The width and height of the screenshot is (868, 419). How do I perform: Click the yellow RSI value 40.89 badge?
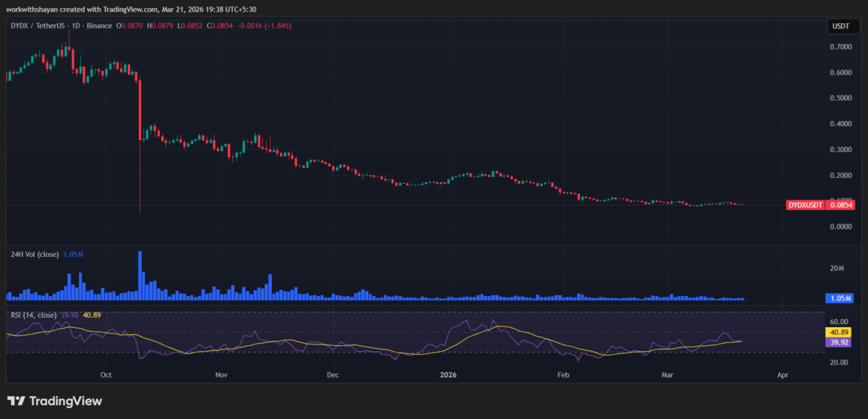point(838,333)
